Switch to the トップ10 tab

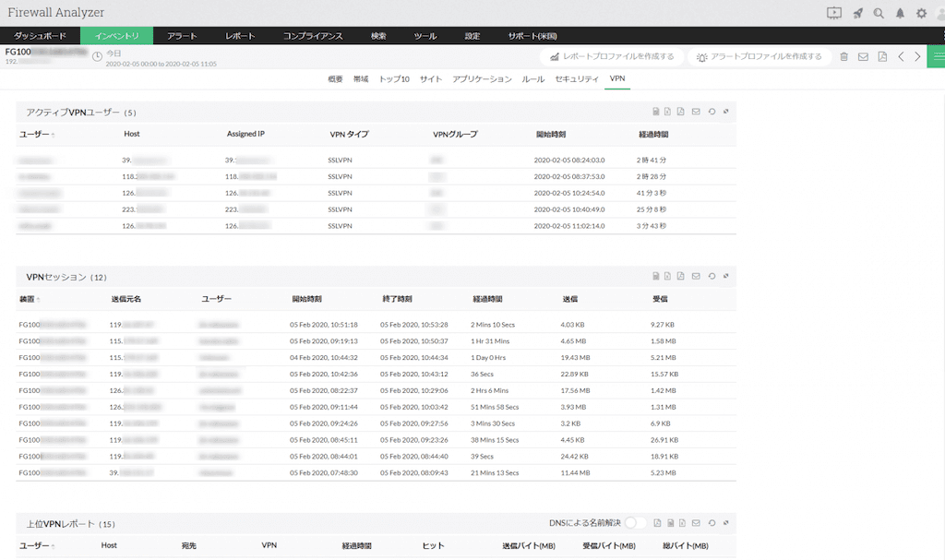(x=393, y=79)
